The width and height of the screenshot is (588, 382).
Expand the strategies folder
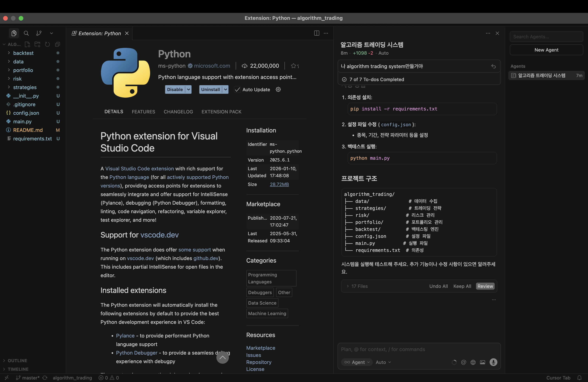(25, 87)
